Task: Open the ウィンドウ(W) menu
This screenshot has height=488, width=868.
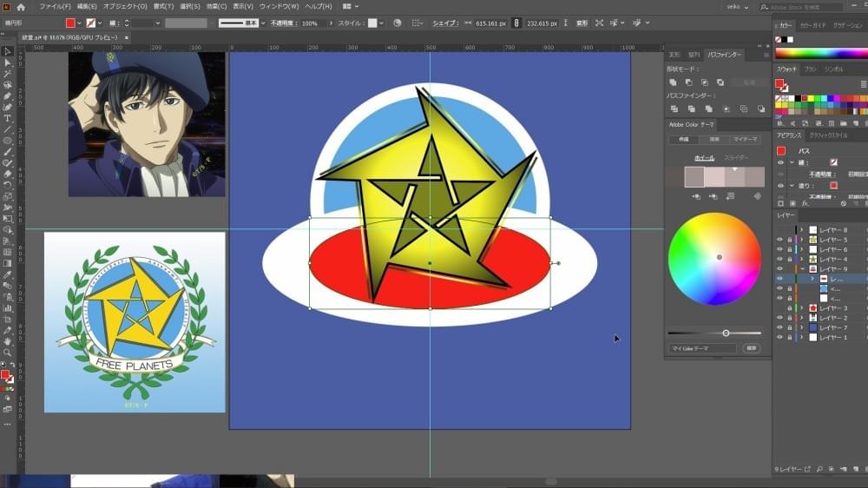Action: [279, 7]
